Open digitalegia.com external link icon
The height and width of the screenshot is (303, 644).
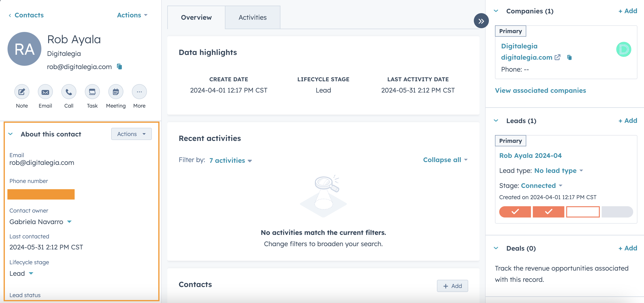pos(557,57)
